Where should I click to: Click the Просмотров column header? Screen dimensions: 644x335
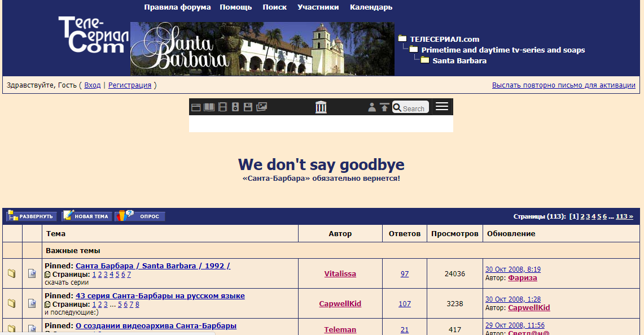point(455,233)
